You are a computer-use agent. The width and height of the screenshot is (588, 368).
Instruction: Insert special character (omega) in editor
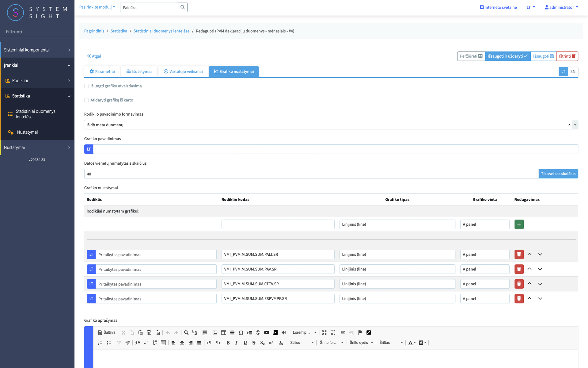pyautogui.click(x=241, y=332)
